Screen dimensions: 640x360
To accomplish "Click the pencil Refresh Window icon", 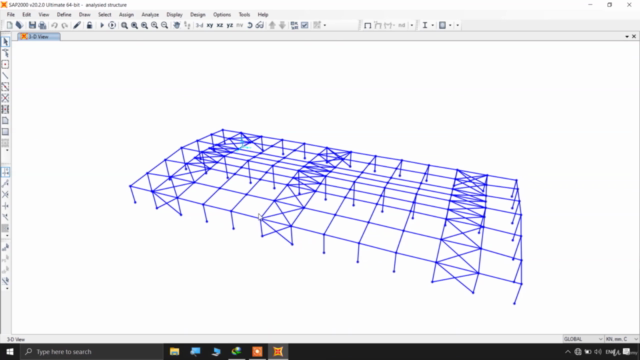I will pos(77,25).
